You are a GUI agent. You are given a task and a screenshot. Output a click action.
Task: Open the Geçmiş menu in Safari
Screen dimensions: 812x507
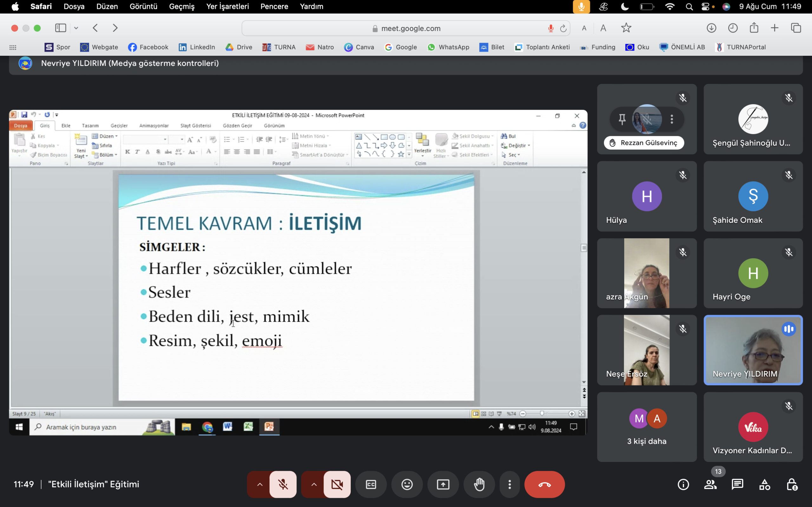[x=181, y=6]
